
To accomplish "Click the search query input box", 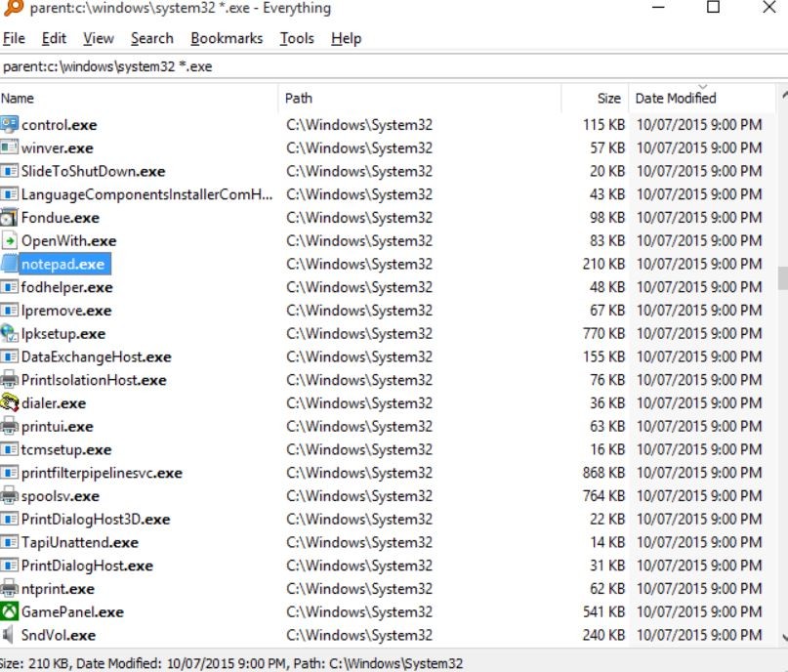I will tap(394, 66).
